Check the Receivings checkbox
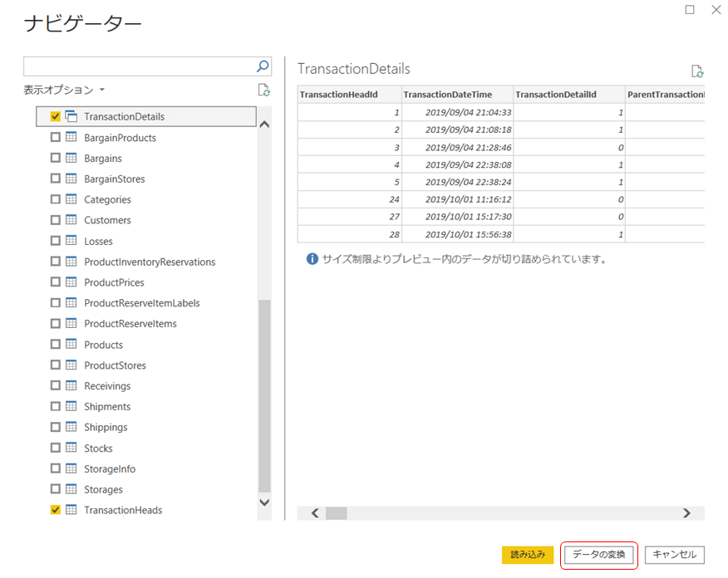Screen dimensions: 728x578 [x=55, y=385]
